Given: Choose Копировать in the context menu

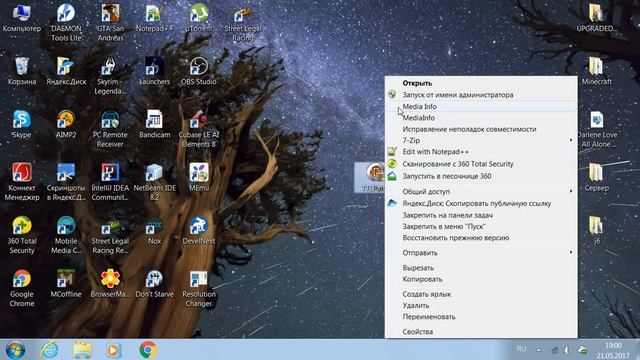Looking at the screenshot, I should point(481,279).
